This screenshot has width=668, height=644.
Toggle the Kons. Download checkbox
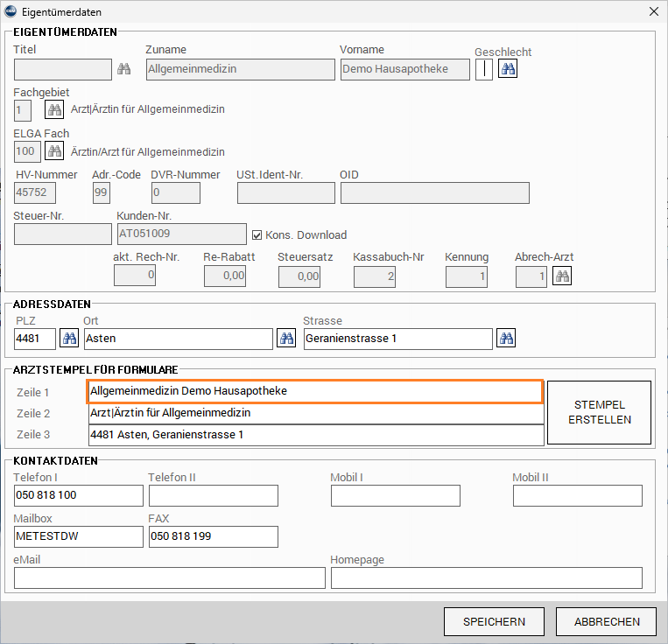pyautogui.click(x=257, y=234)
